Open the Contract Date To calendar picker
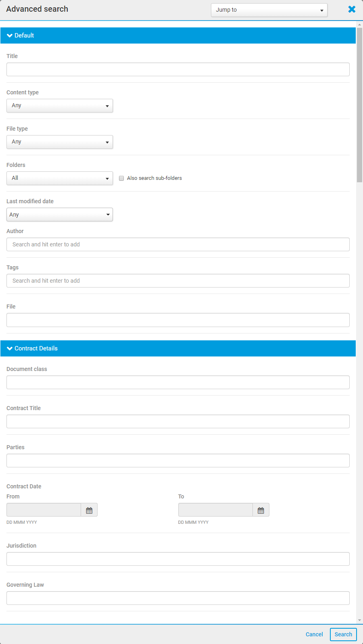The width and height of the screenshot is (363, 644). coord(261,510)
